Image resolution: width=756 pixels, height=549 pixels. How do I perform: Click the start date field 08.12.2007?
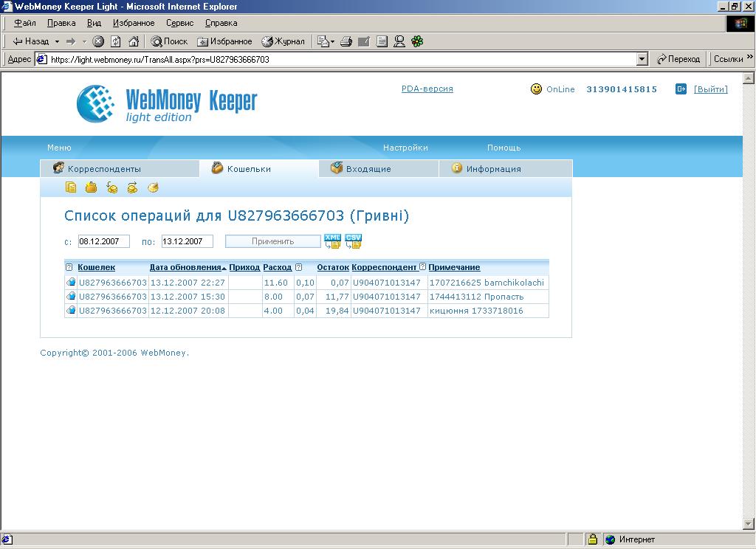point(103,241)
